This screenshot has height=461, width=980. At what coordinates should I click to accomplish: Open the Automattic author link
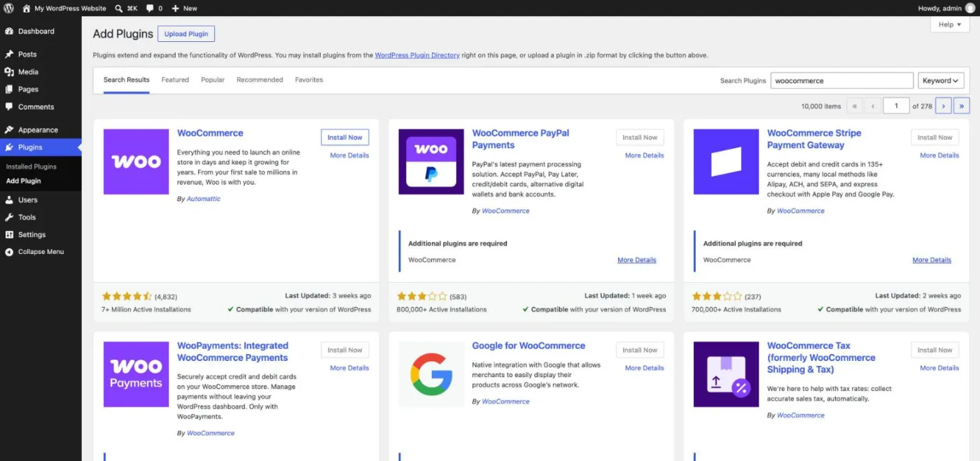[204, 199]
